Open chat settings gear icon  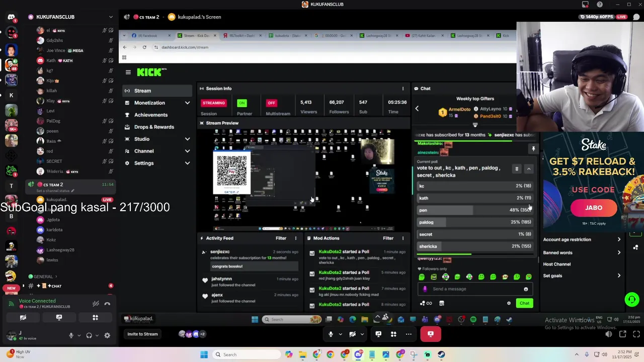(509, 303)
